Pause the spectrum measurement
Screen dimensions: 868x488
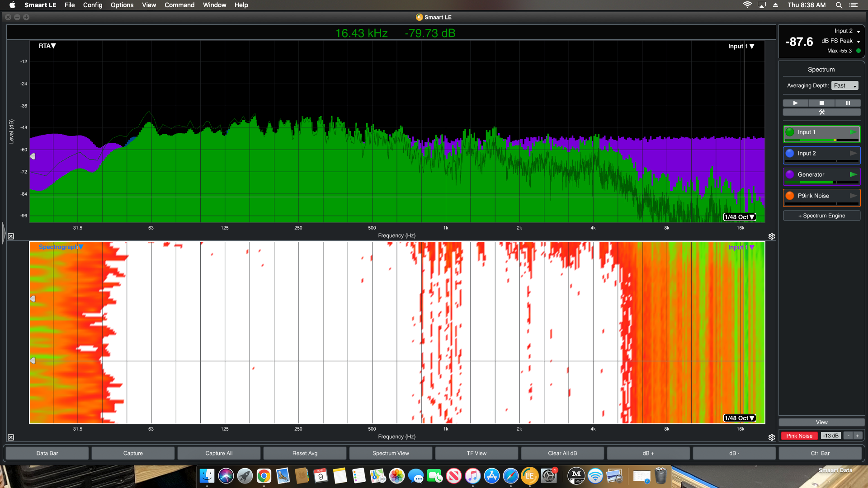pyautogui.click(x=848, y=103)
